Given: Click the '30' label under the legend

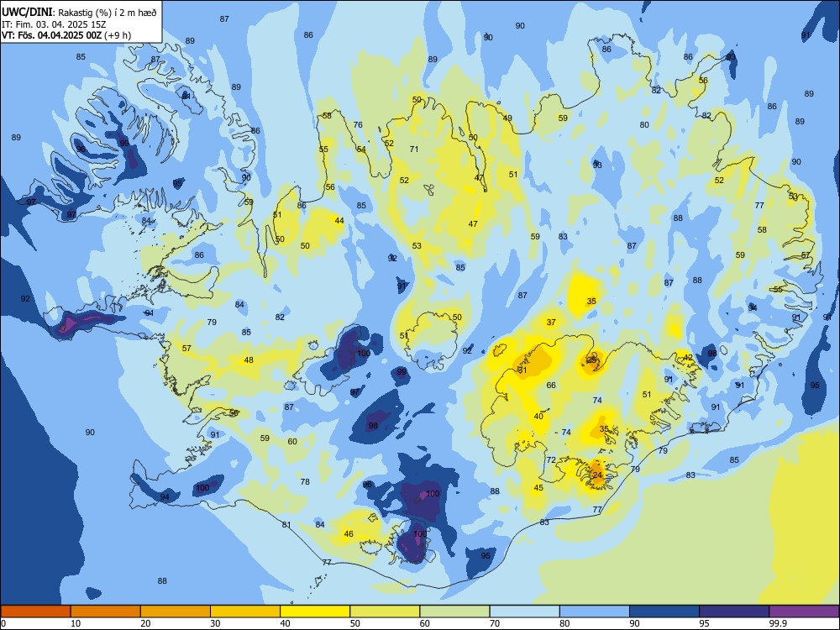Looking at the screenshot, I should pos(215,623).
